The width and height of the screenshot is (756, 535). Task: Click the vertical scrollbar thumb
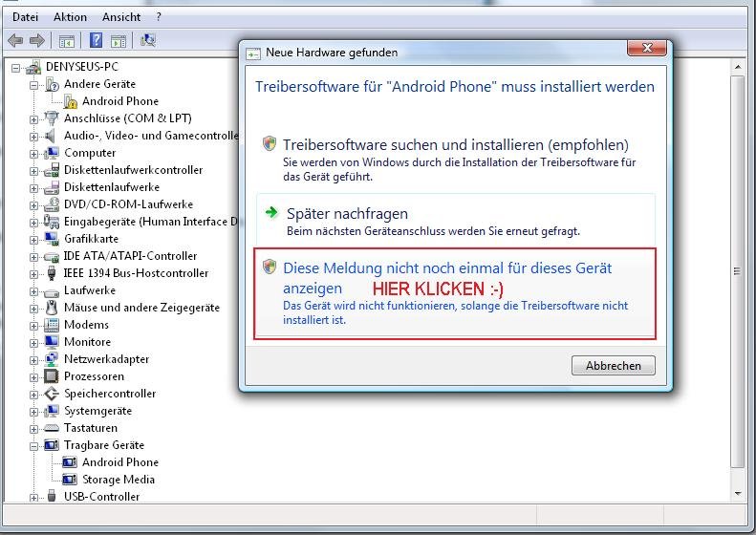click(x=738, y=271)
